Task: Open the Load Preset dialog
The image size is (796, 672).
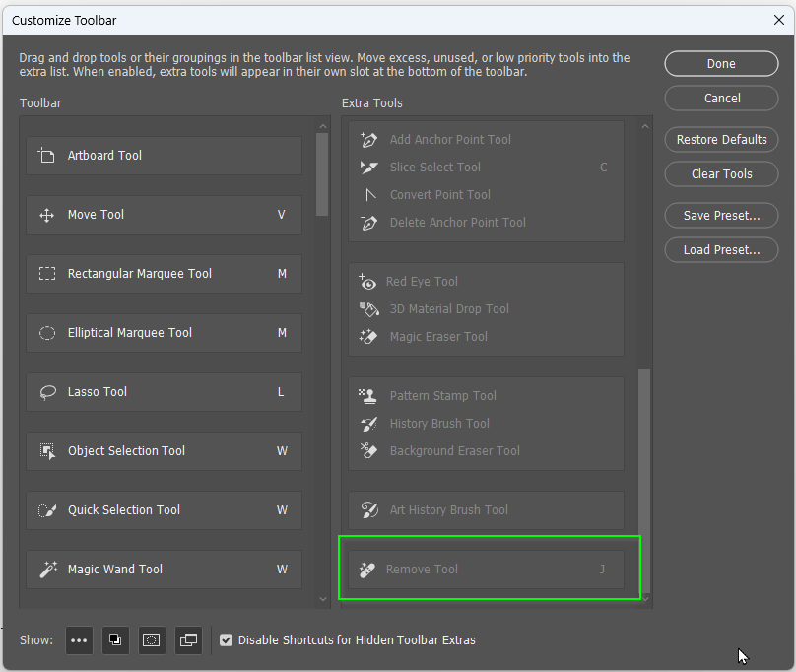Action: pyautogui.click(x=720, y=249)
